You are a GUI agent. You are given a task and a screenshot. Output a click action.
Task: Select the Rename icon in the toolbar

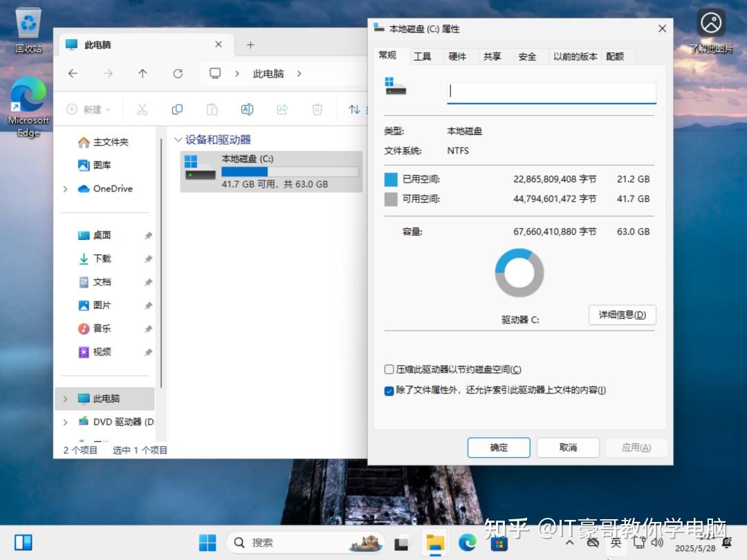coord(247,109)
